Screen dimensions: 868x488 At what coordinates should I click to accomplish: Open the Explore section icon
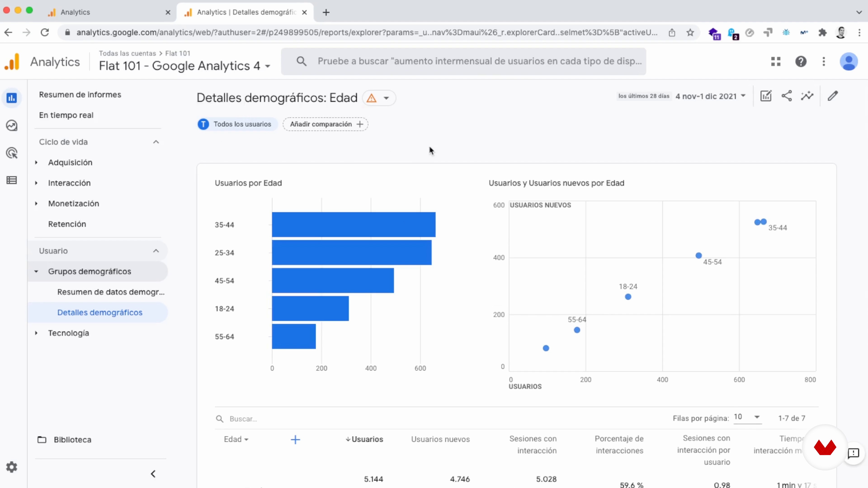click(12, 126)
